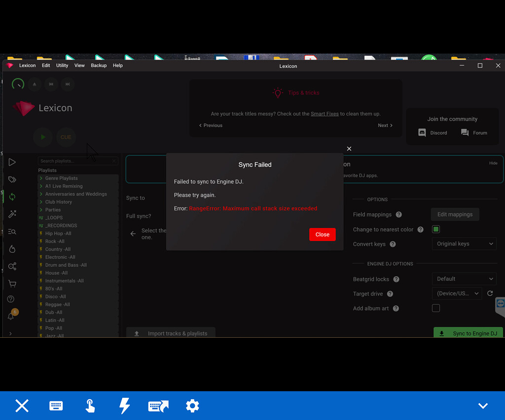Click the Sync to Engine DJ button
505x420 pixels.
468,333
